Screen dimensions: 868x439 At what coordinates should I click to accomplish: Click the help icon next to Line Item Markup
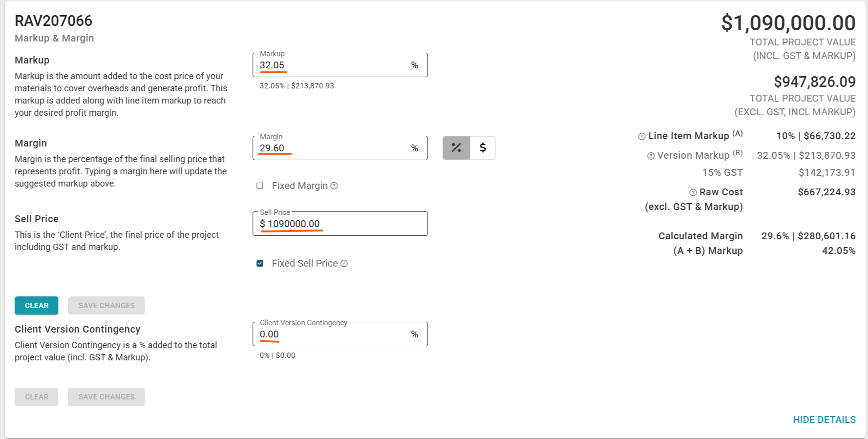642,137
